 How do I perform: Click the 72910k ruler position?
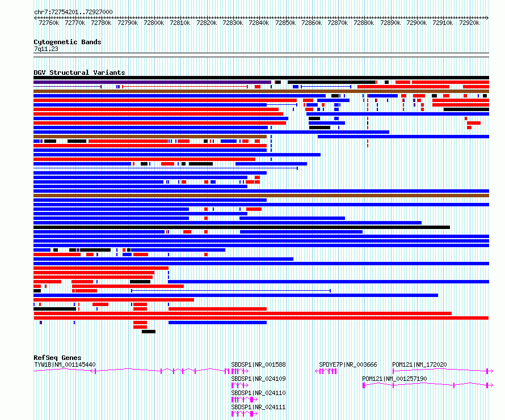[x=443, y=23]
